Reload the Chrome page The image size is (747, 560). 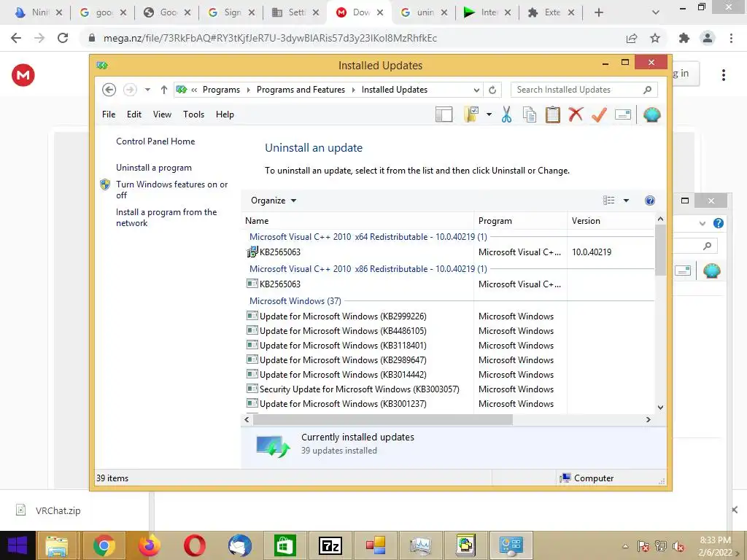(x=63, y=38)
